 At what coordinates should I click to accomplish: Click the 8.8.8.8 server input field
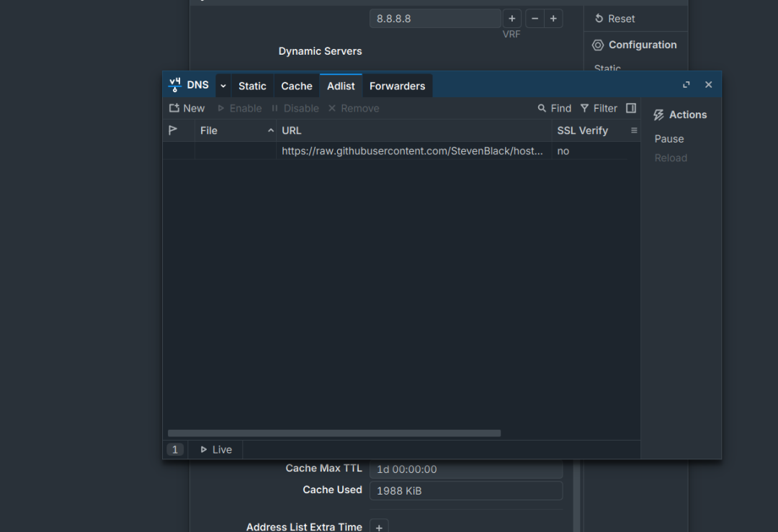[435, 19]
